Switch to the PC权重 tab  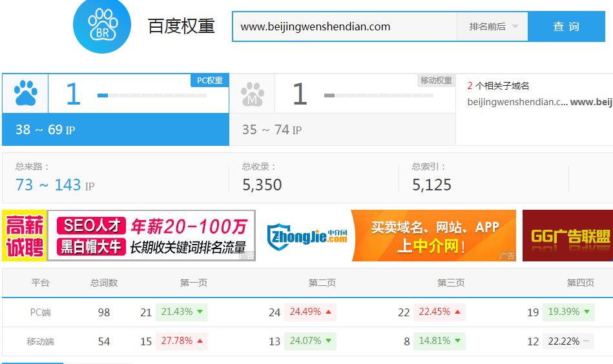pos(210,81)
